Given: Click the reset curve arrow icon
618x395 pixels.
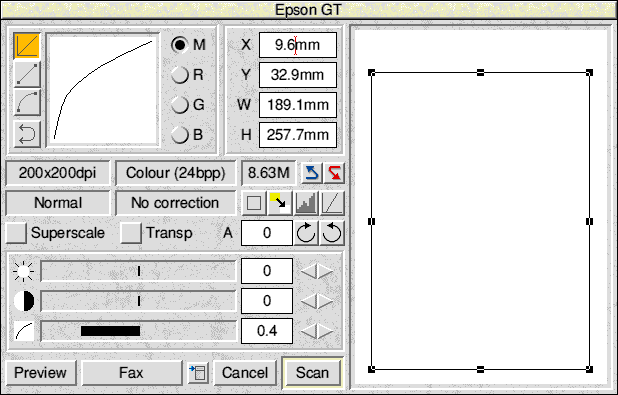Looking at the screenshot, I should click(27, 134).
